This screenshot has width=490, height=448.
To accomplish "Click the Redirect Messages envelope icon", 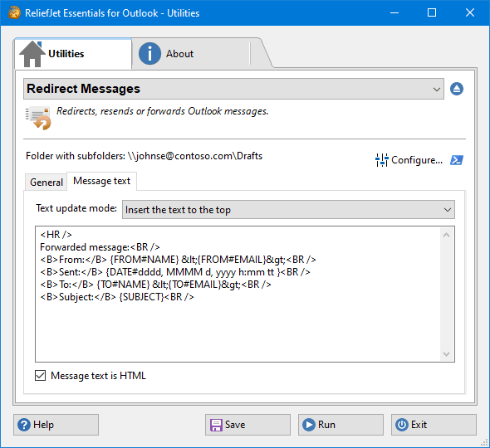I will click(x=38, y=118).
